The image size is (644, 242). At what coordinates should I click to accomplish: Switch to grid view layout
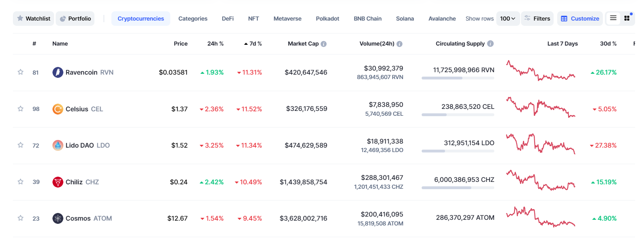coord(627,18)
